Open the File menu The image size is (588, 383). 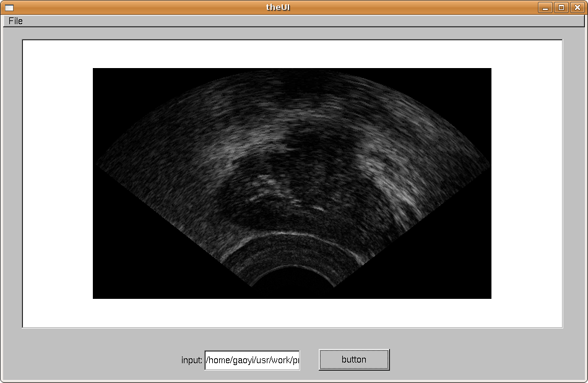15,21
